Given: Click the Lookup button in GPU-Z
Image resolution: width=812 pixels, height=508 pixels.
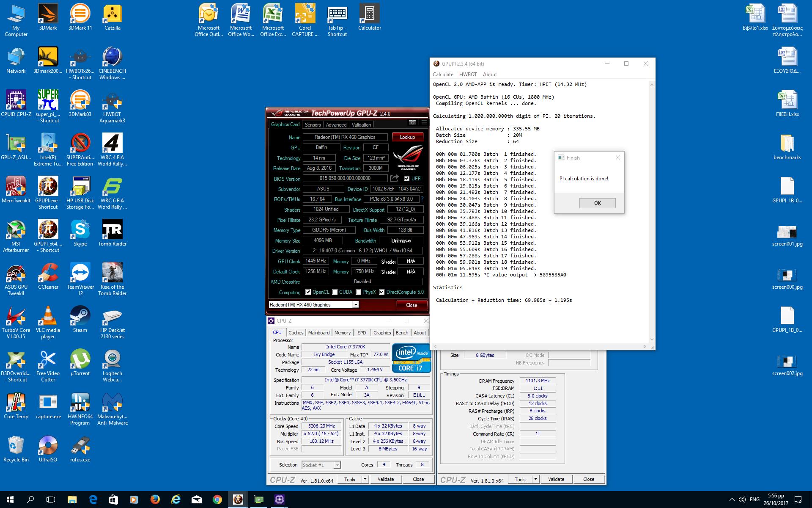Looking at the screenshot, I should (407, 137).
